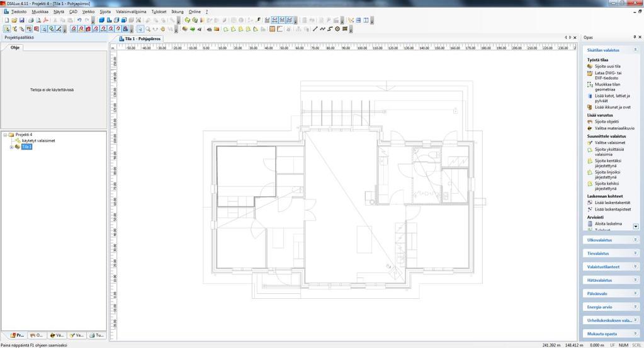Select the zigzag polyline drawing tool
The image size is (644, 348).
click(322, 29)
